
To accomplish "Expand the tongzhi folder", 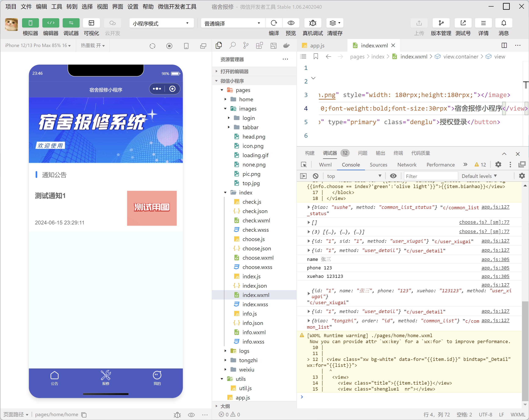I will (248, 360).
